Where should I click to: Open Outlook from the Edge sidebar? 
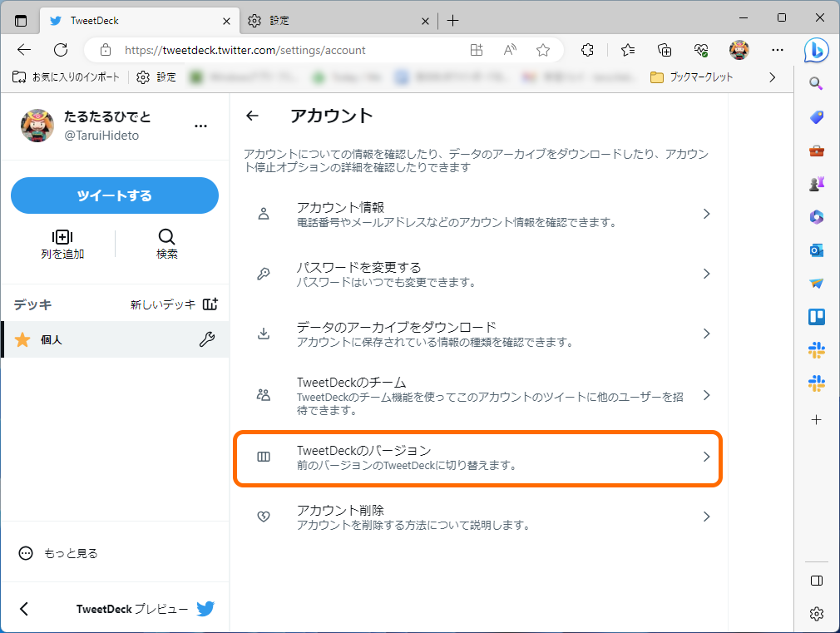coord(816,250)
